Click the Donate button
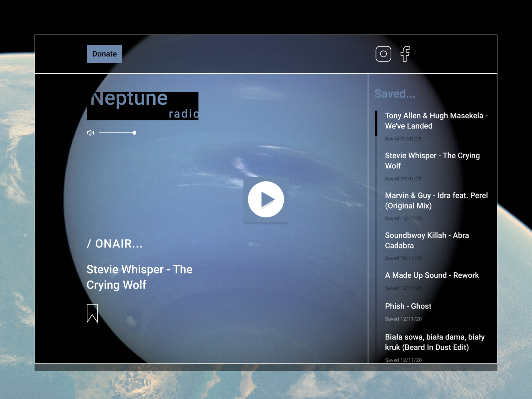Viewport: 532px width, 399px height. (x=104, y=54)
